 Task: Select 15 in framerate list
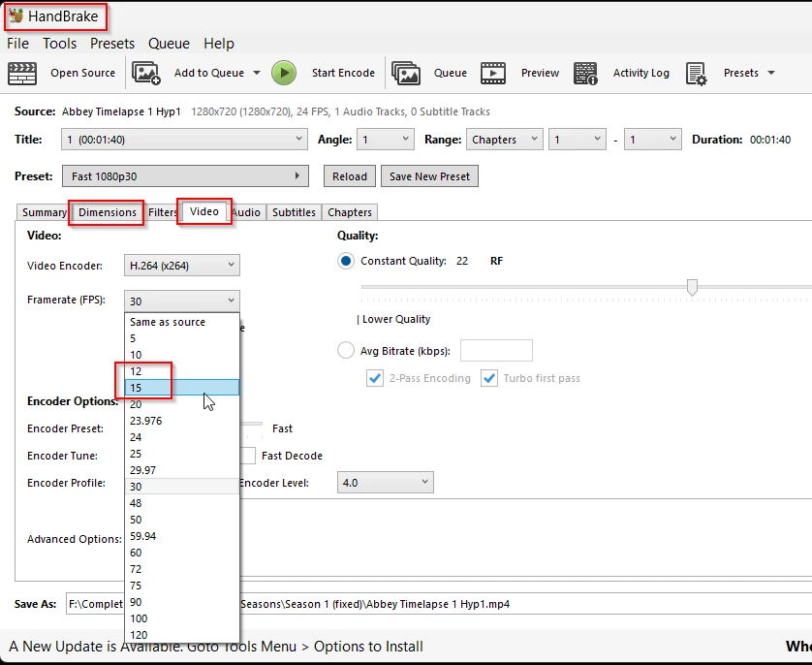click(182, 388)
